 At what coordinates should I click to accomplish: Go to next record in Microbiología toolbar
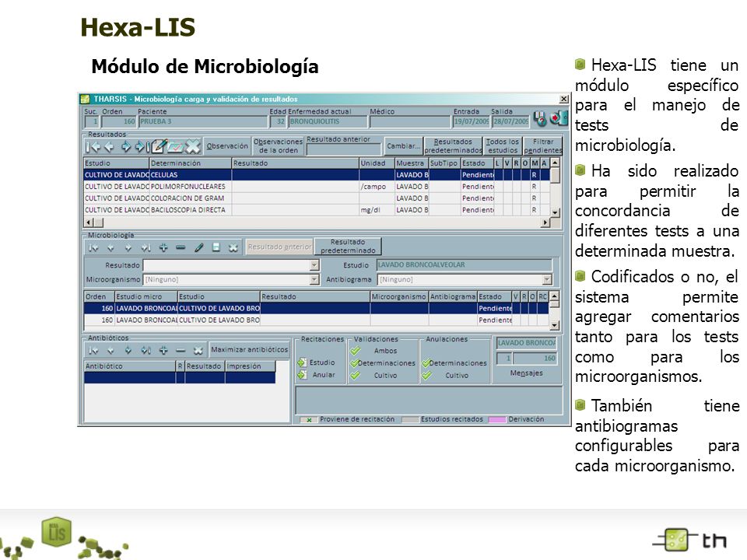click(128, 247)
